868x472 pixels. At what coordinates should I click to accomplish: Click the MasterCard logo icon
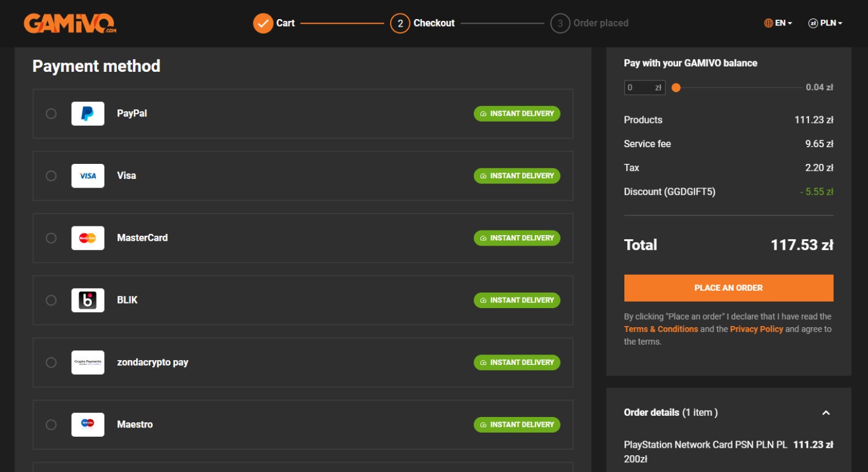[x=88, y=238]
